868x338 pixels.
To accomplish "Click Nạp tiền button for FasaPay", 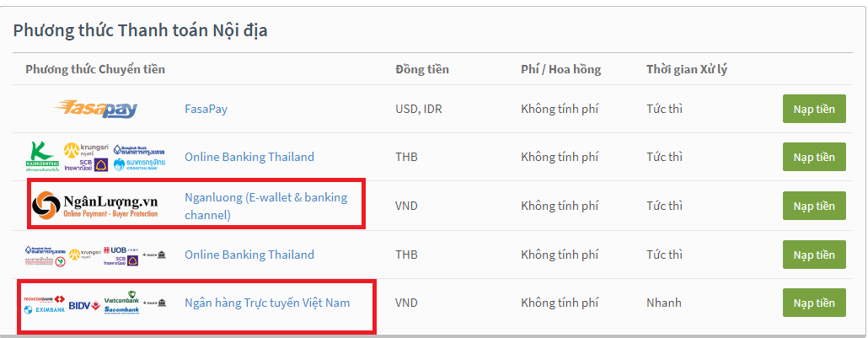I will click(x=814, y=109).
